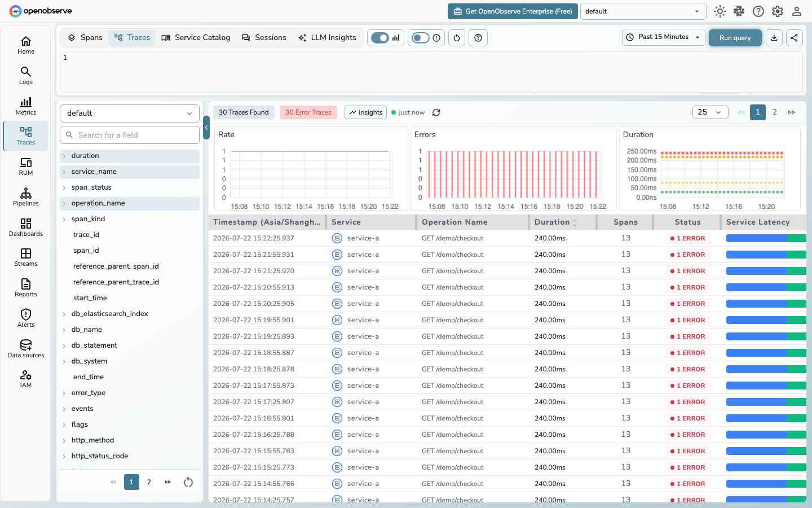The image size is (812, 508).
Task: Open the stream 'default' selector
Action: 130,113
